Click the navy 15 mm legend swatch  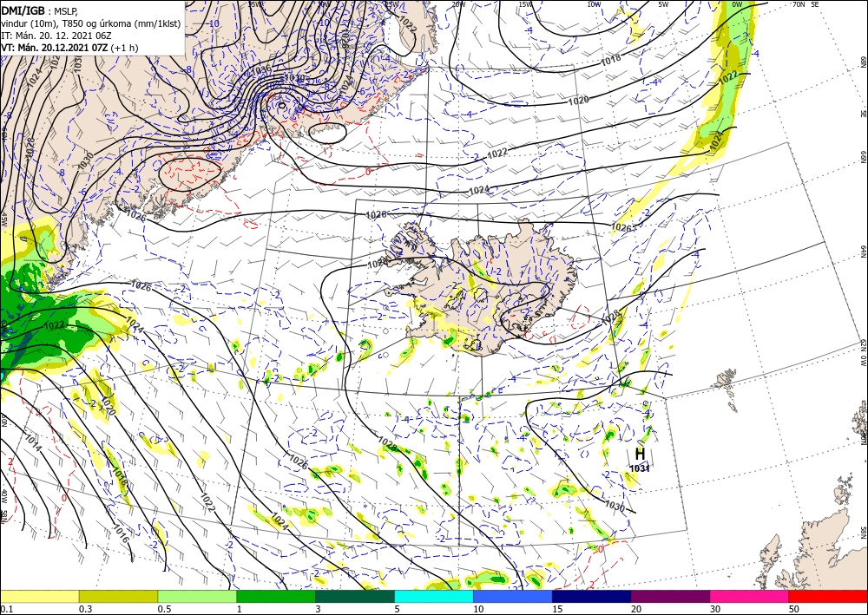(592, 596)
